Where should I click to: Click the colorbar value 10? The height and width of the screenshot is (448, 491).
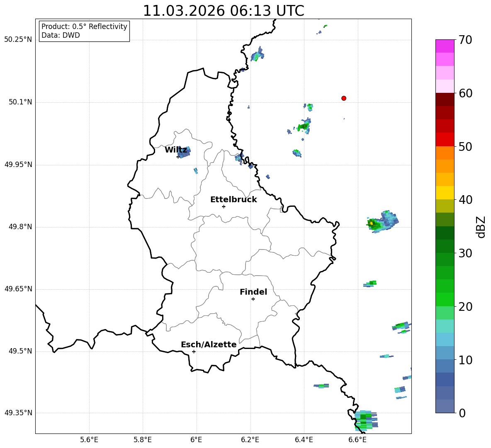pos(465,360)
